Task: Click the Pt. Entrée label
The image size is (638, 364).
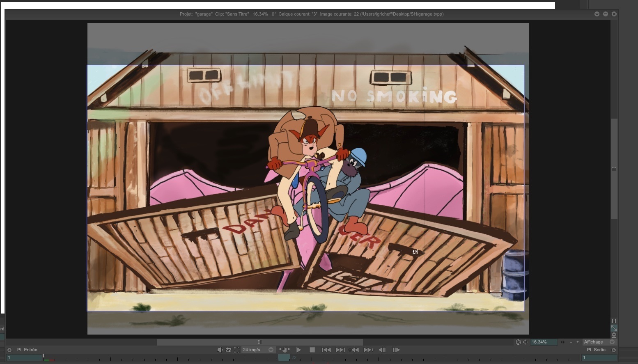Action: 27,350
